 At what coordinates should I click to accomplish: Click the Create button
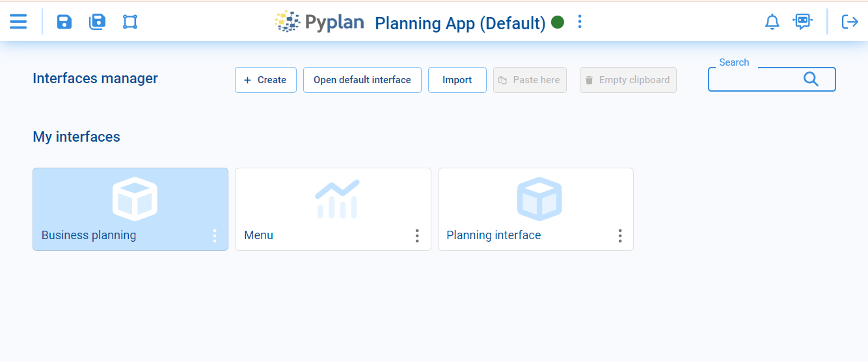265,80
